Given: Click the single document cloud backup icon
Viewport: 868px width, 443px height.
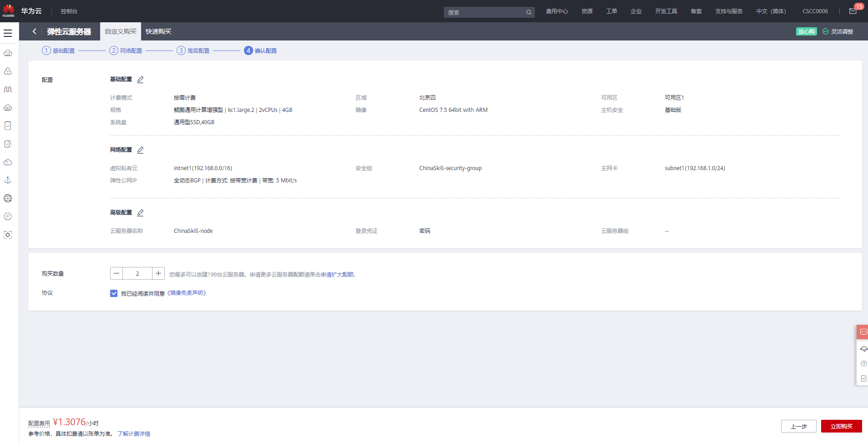Looking at the screenshot, I should click(8, 126).
